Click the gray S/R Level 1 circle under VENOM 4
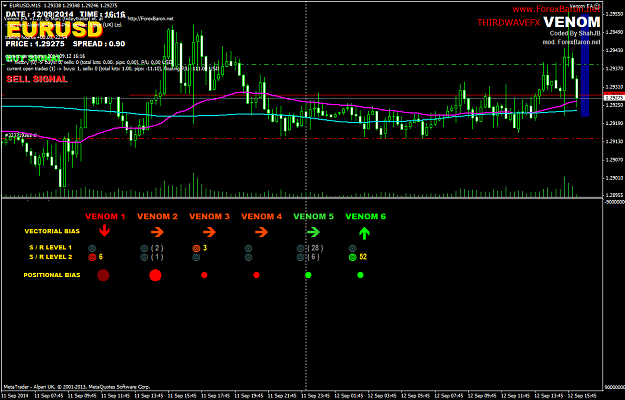 pos(248,248)
